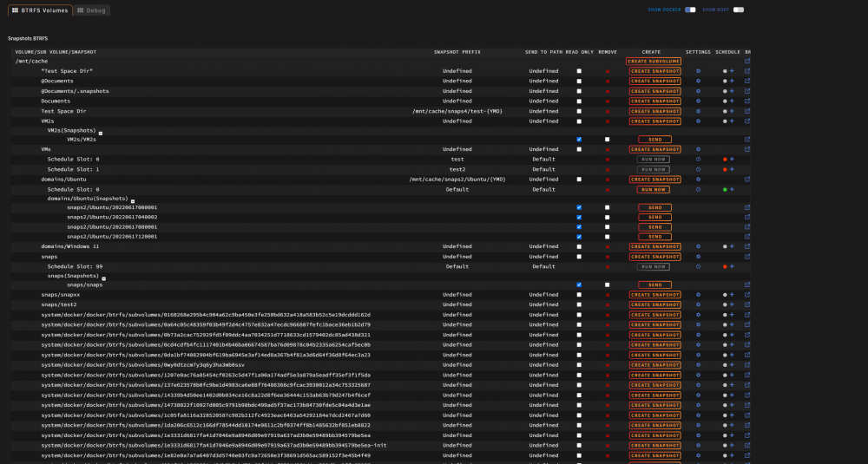This screenshot has height=464, width=868.
Task: Run Now for VMs Schedule Slot: 0
Action: (x=654, y=160)
